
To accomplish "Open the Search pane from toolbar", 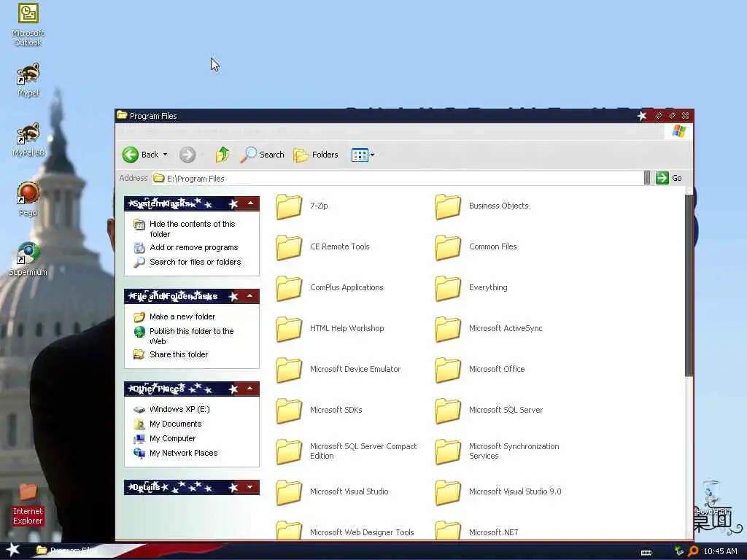I will 262,155.
